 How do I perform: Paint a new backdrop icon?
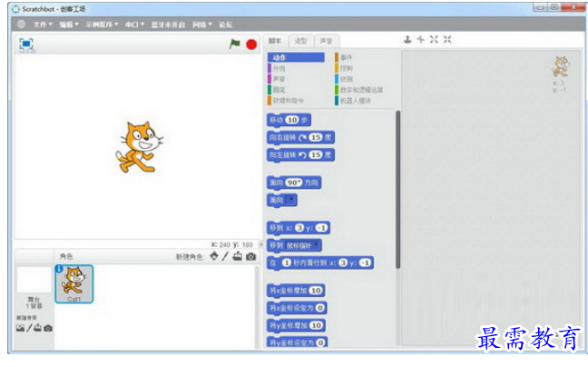[x=29, y=328]
